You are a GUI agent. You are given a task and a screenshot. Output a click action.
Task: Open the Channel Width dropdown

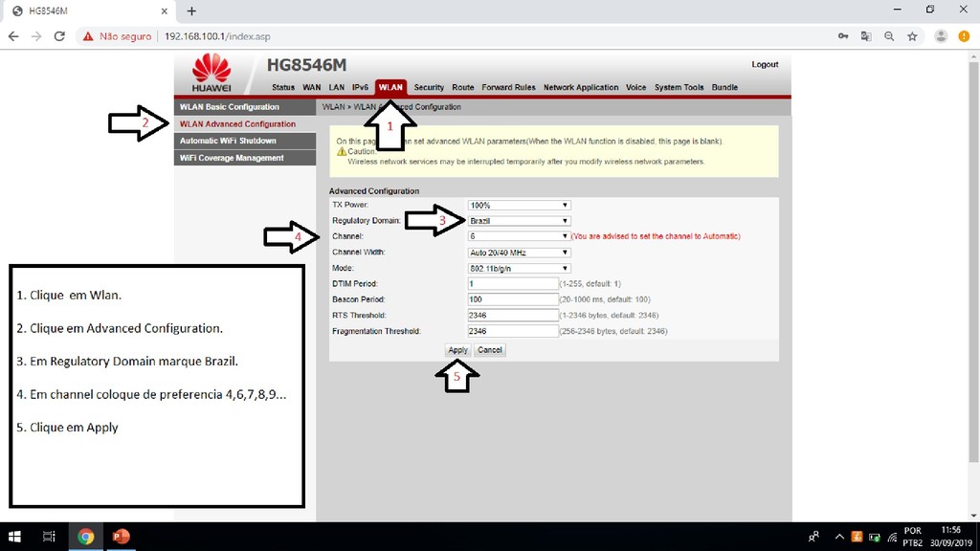[x=519, y=253]
